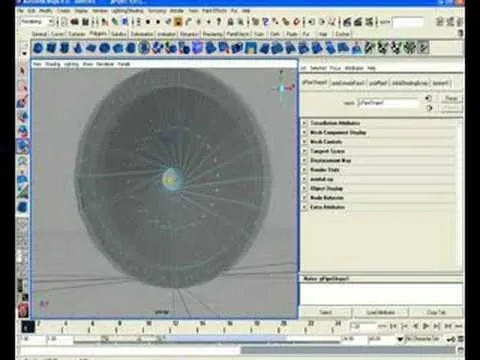
Task: Pick the Select tool in the toolbox
Action: (23, 71)
